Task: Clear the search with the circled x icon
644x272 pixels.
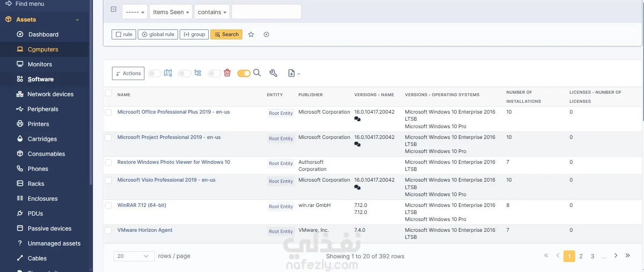Action: click(x=266, y=34)
